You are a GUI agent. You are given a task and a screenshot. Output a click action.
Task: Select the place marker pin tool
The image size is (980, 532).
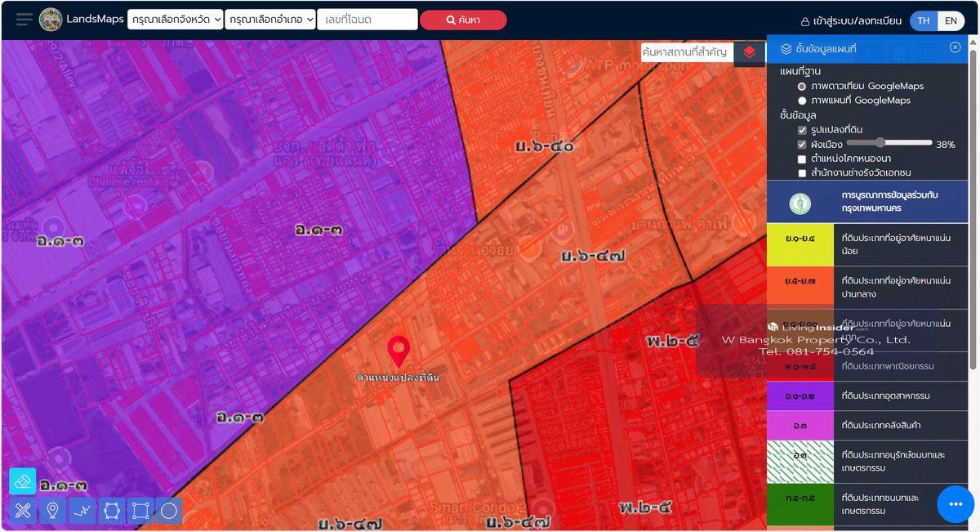coord(52,511)
